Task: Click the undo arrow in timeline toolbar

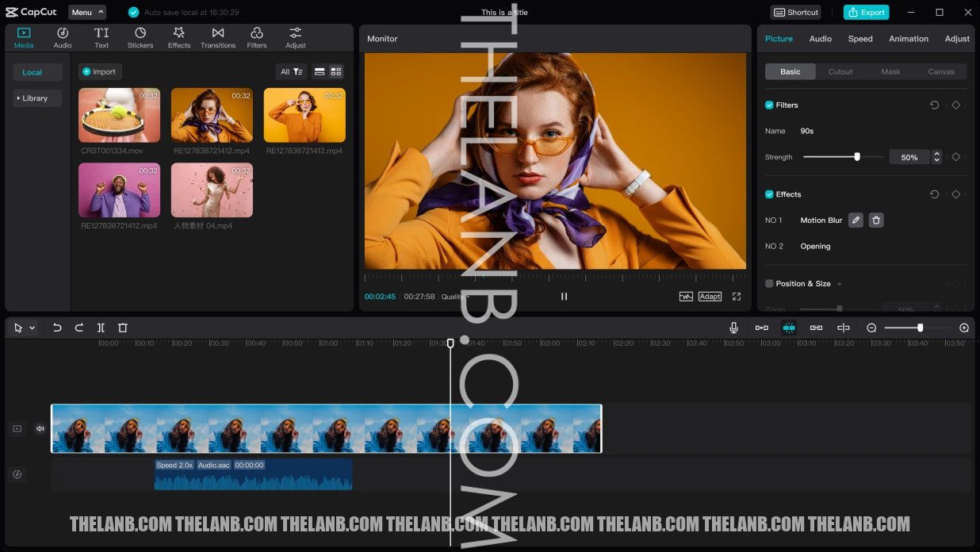Action: click(57, 328)
